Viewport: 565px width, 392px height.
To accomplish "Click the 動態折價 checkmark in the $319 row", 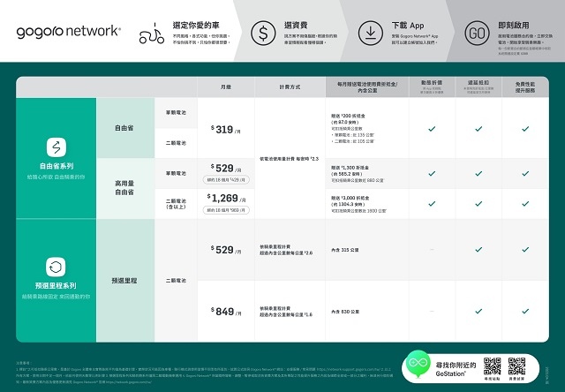I will tap(432, 129).
